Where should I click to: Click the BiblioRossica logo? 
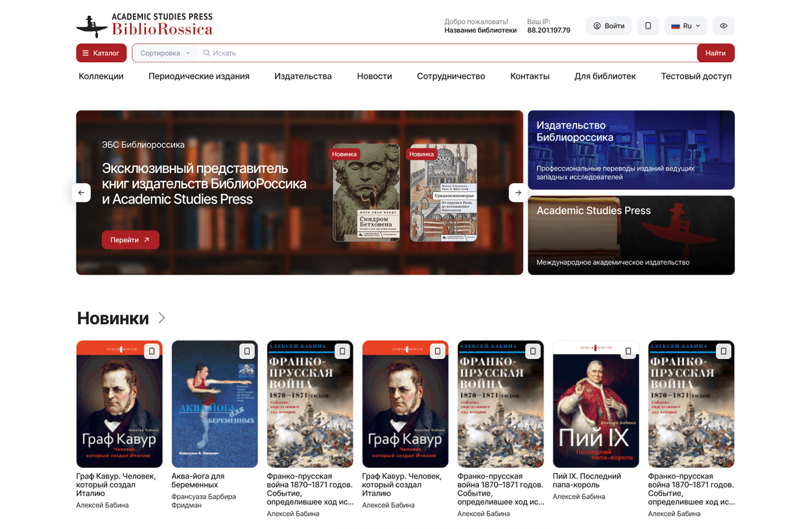point(144,25)
